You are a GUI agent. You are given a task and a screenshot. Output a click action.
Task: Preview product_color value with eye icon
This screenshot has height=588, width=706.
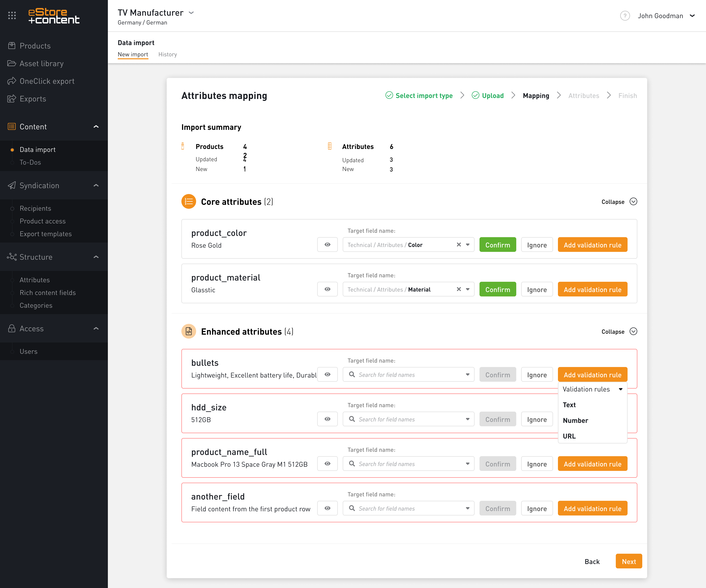(327, 245)
